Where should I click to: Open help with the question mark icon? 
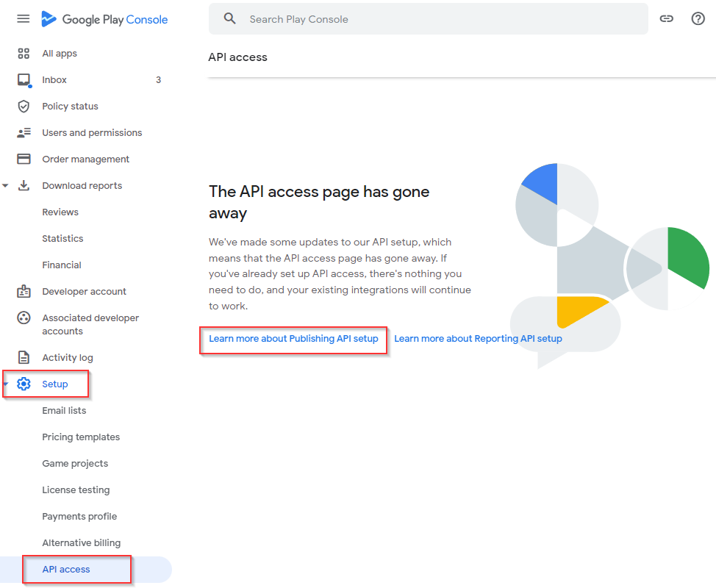click(x=698, y=18)
